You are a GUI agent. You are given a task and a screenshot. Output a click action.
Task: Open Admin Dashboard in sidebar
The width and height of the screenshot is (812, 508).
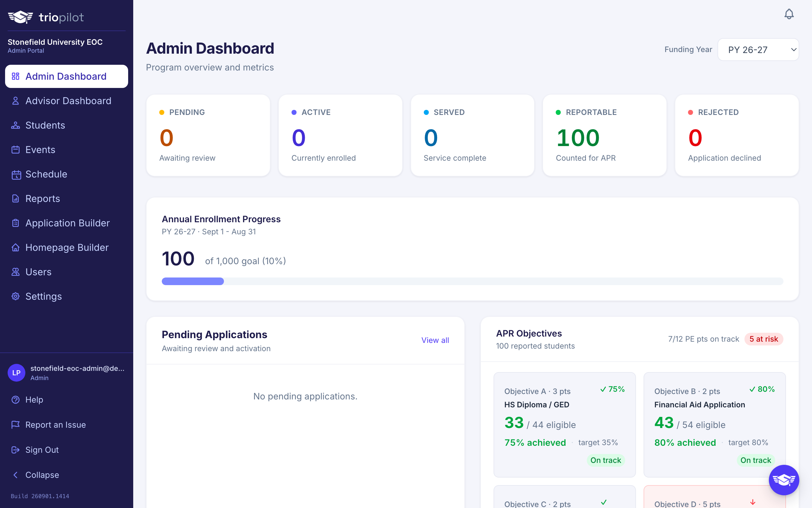coord(66,76)
